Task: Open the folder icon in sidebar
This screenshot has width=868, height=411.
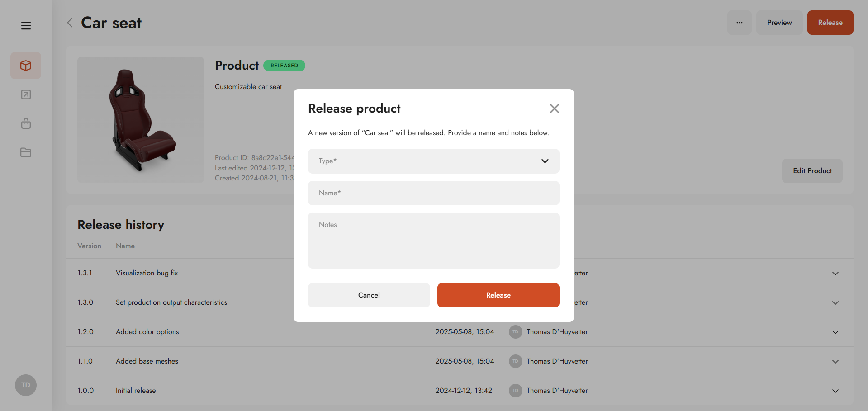Action: (x=26, y=152)
